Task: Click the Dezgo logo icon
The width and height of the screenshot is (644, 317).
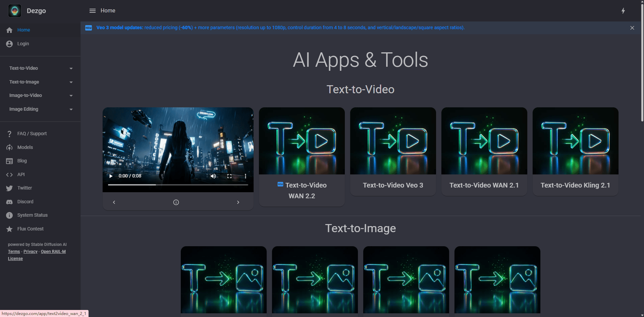Action: coord(15,11)
